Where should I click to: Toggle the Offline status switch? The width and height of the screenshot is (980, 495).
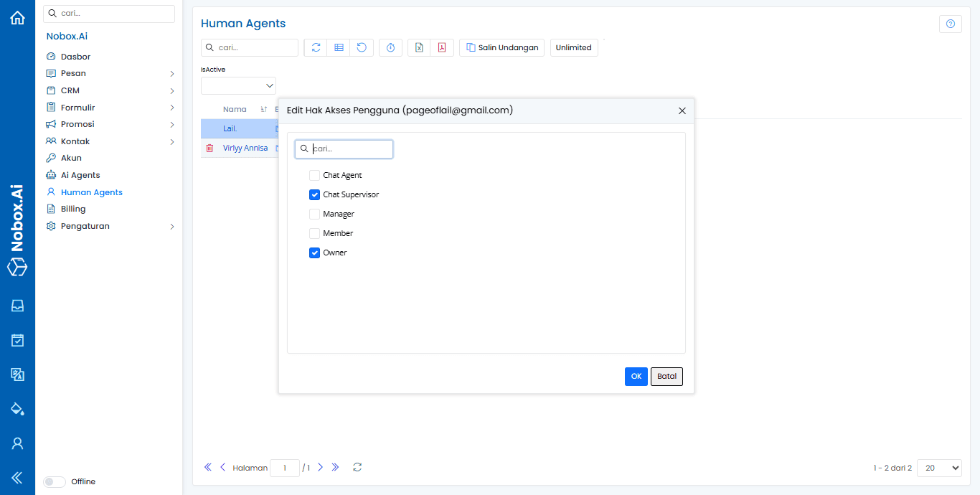55,482
